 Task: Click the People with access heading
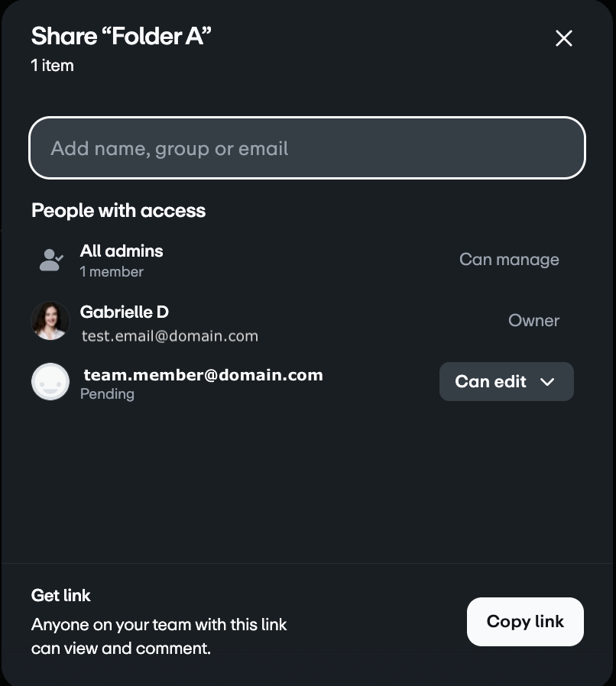click(x=118, y=210)
